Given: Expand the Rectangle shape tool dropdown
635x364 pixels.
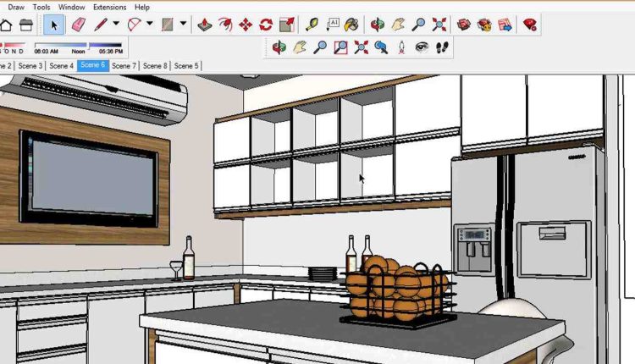Looking at the screenshot, I should tap(183, 25).
